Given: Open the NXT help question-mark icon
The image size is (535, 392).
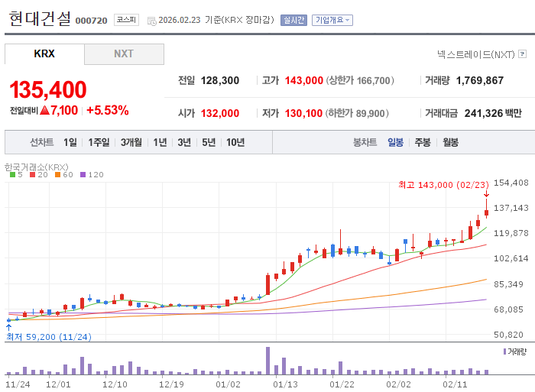Looking at the screenshot, I should [x=522, y=54].
